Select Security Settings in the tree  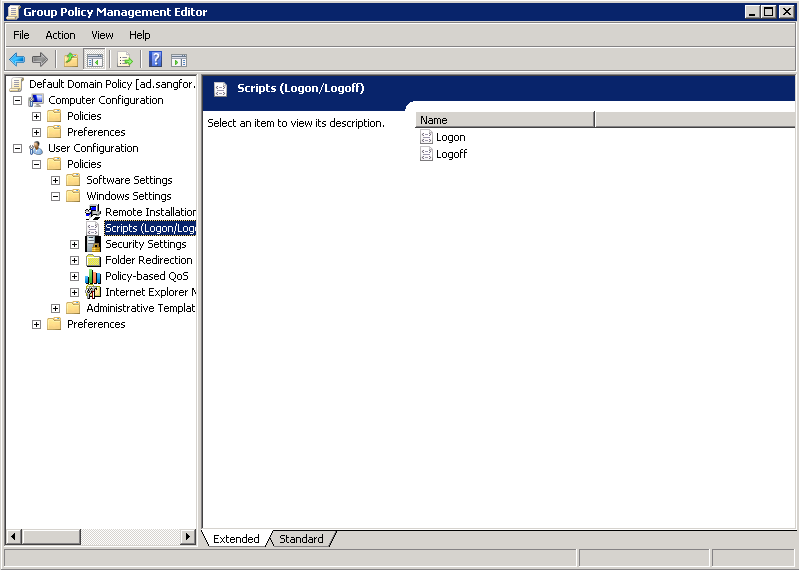pos(145,244)
